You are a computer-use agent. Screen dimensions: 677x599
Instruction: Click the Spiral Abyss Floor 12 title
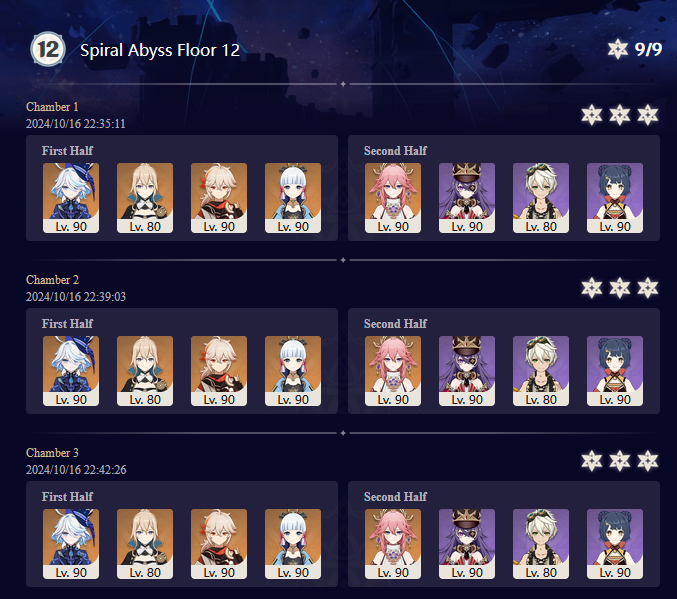coord(160,50)
